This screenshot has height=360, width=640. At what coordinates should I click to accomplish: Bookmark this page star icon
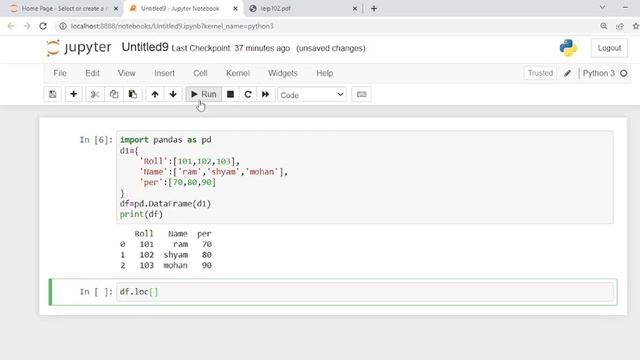pyautogui.click(x=636, y=26)
